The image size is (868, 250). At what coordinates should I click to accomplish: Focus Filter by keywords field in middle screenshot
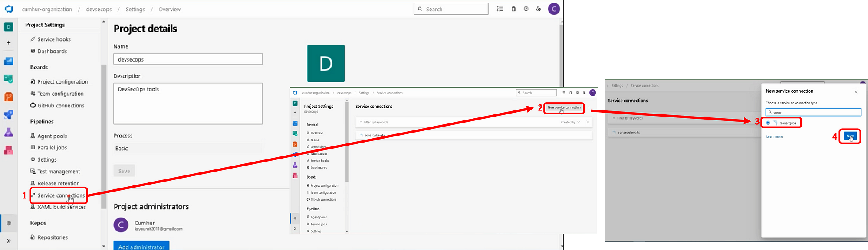456,122
